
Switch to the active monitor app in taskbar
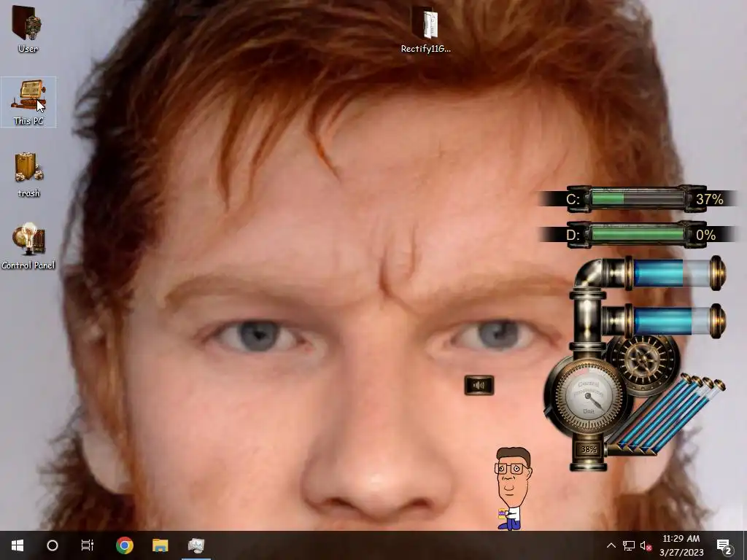(196, 545)
